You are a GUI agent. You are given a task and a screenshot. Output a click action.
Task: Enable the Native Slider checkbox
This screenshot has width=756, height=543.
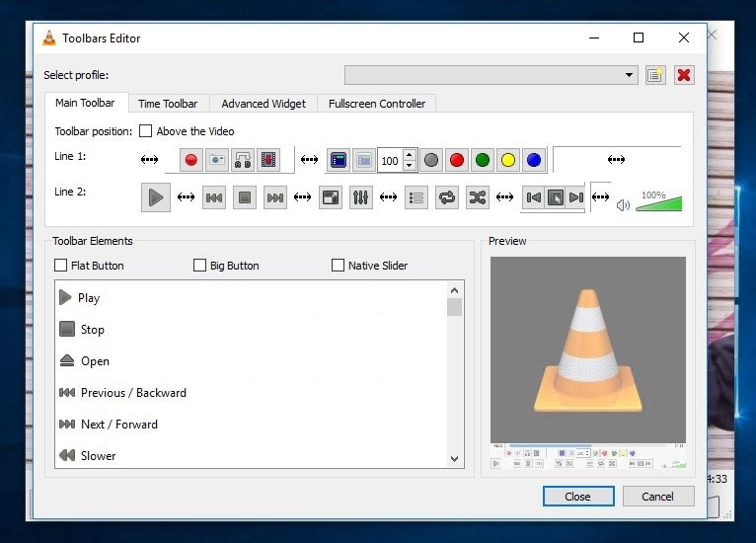pyautogui.click(x=338, y=266)
